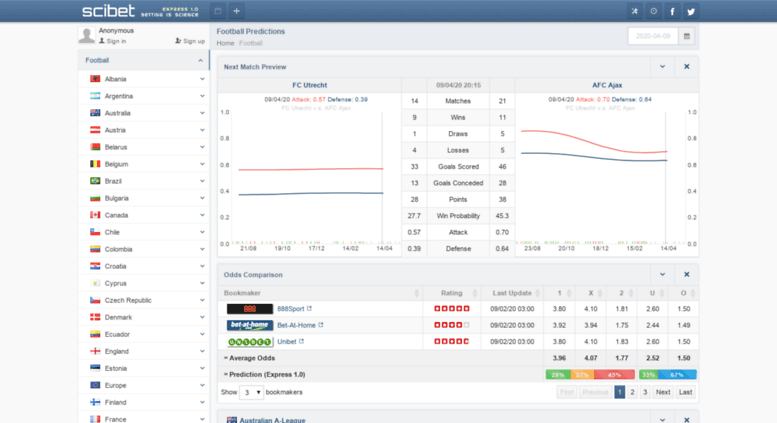Collapse the Australian A-League panel

pos(663,420)
